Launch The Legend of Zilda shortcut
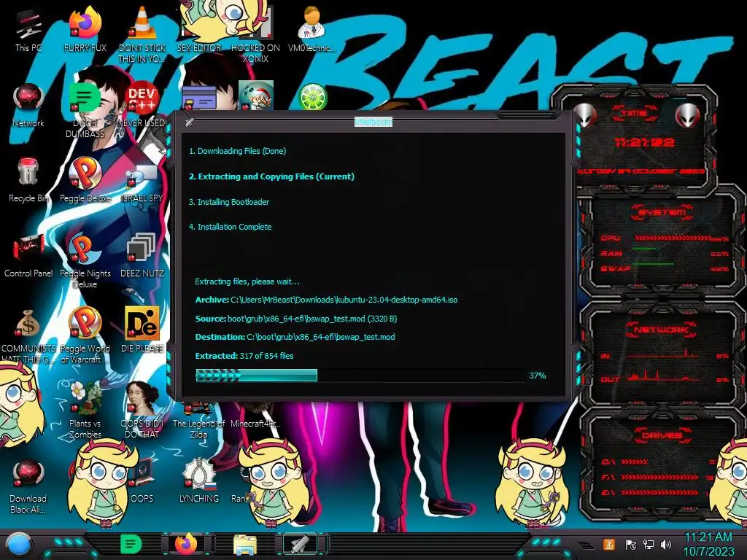Viewport: 747px width, 560px height. 198,421
